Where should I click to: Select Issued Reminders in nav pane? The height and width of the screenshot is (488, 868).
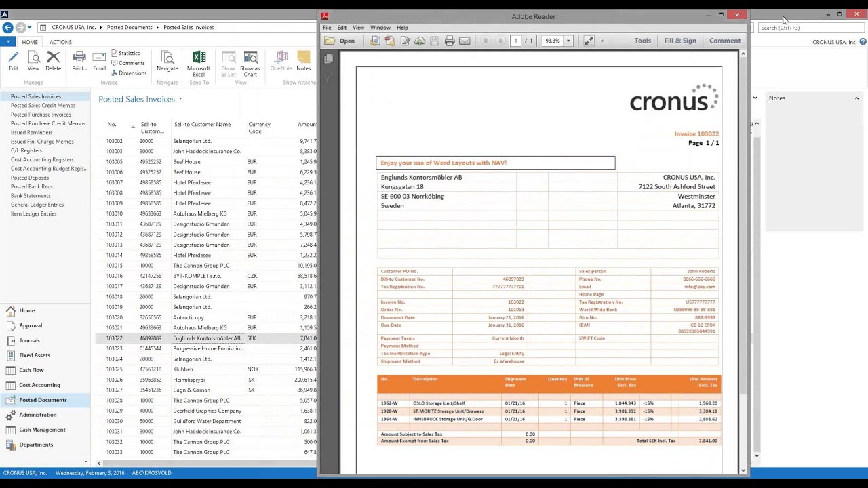click(x=31, y=133)
